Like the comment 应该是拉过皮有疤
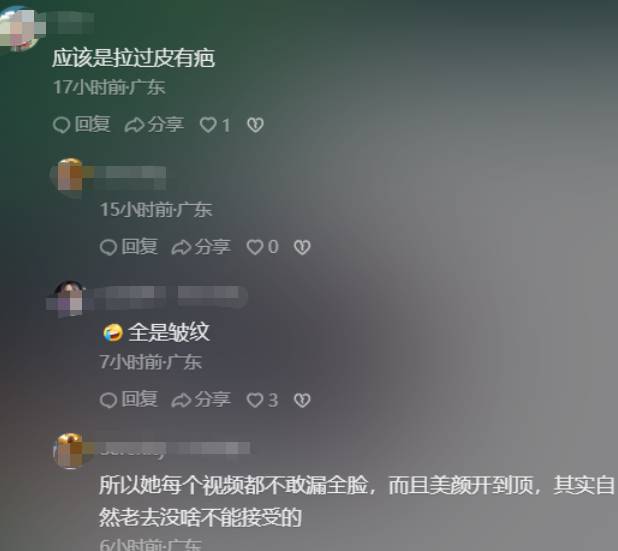This screenshot has height=551, width=618. click(215, 125)
